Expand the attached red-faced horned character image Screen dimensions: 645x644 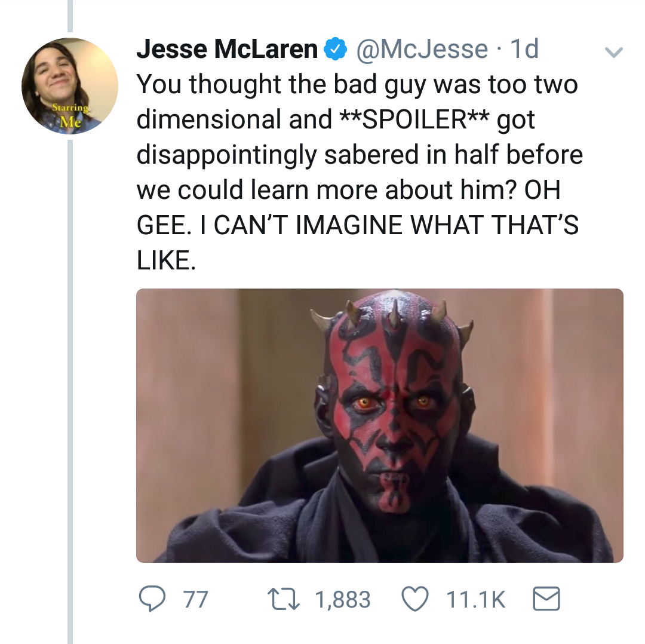[x=380, y=425]
